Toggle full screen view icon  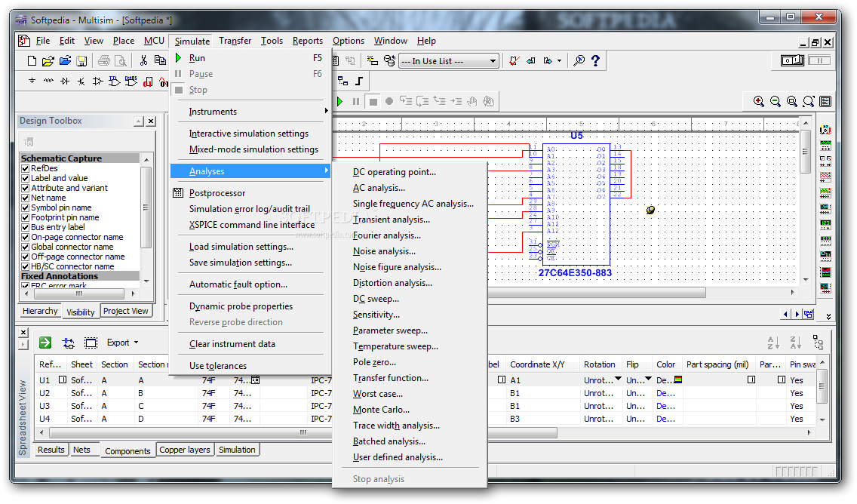pyautogui.click(x=825, y=102)
